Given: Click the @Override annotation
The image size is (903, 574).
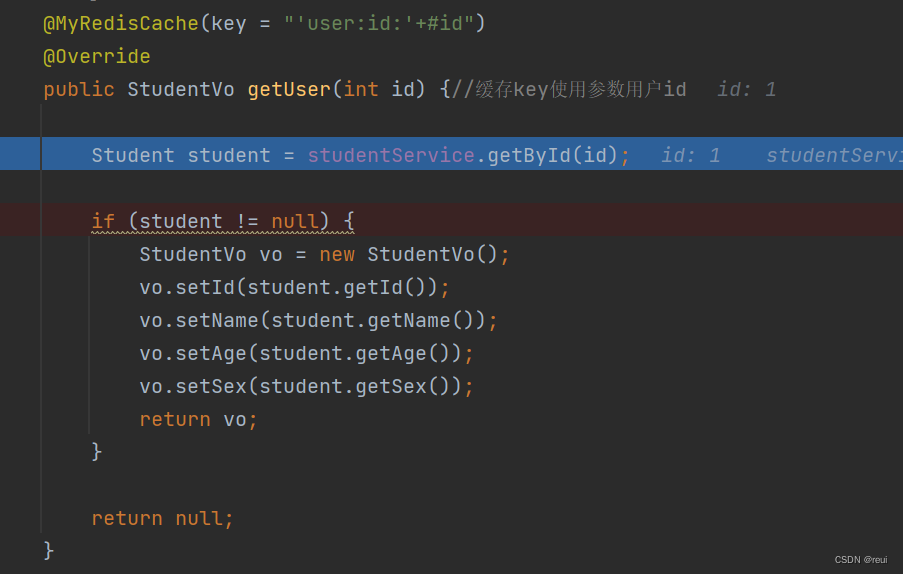Looking at the screenshot, I should coord(97,56).
